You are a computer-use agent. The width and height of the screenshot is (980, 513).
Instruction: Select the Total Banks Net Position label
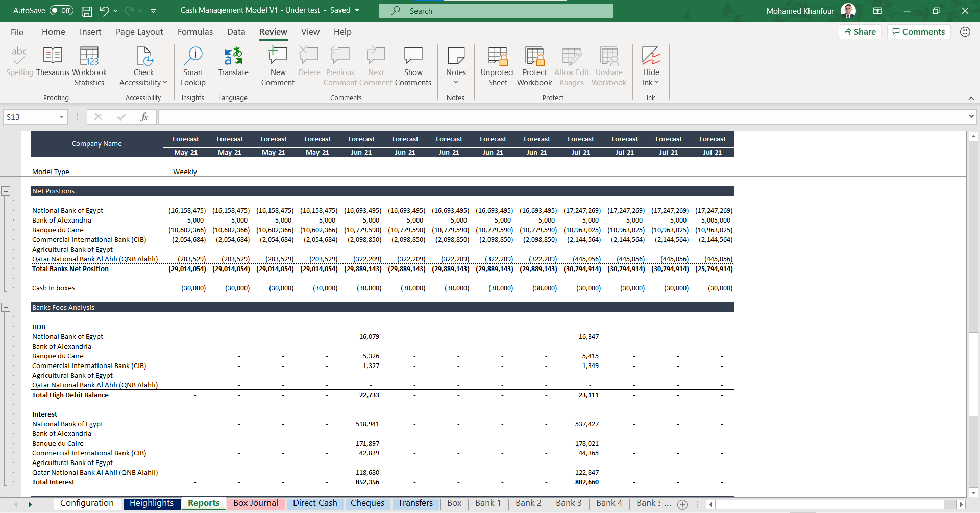70,269
